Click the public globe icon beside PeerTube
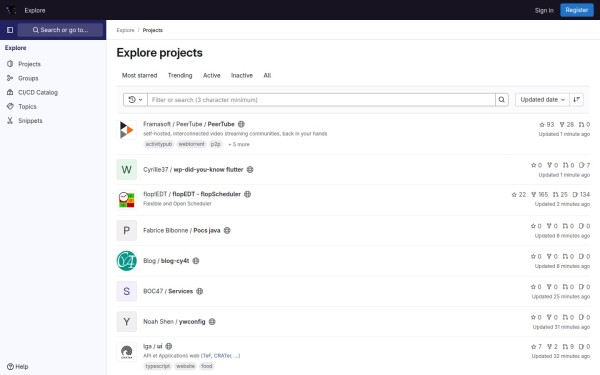The height and width of the screenshot is (375, 600). (x=241, y=124)
